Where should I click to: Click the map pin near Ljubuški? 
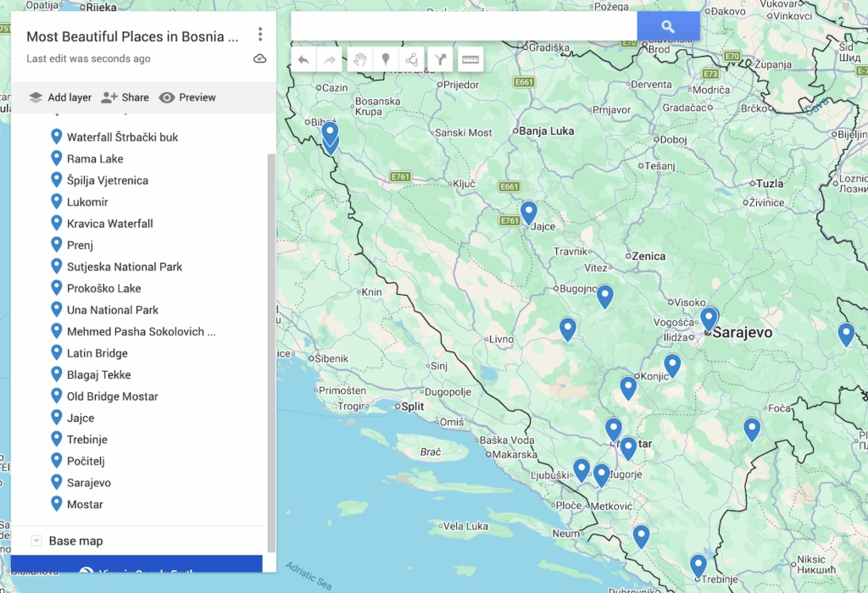click(581, 469)
